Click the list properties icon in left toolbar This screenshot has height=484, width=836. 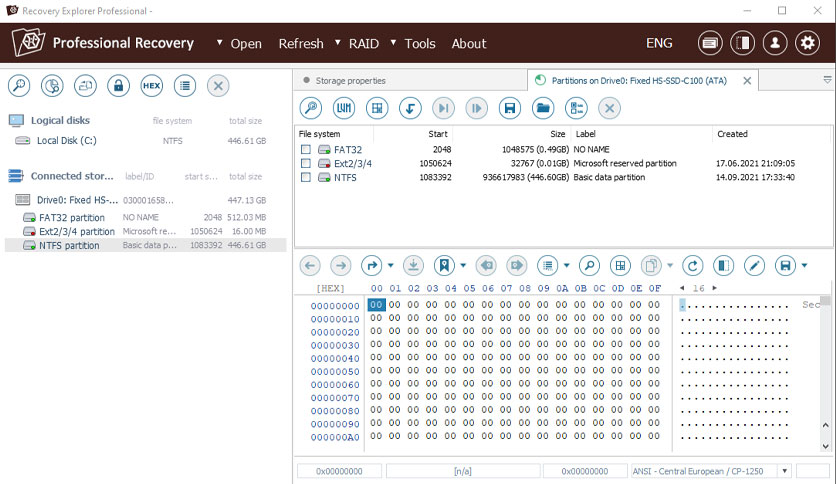click(185, 86)
